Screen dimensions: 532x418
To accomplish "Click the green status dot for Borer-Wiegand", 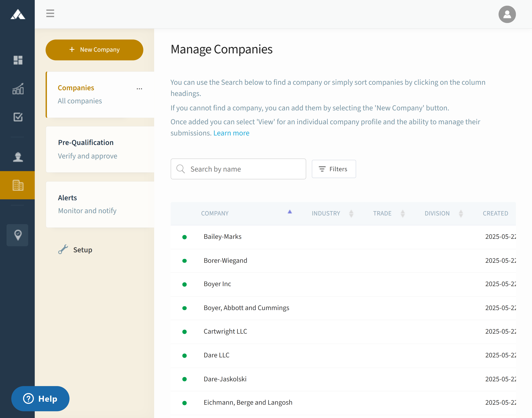I will pyautogui.click(x=184, y=261).
